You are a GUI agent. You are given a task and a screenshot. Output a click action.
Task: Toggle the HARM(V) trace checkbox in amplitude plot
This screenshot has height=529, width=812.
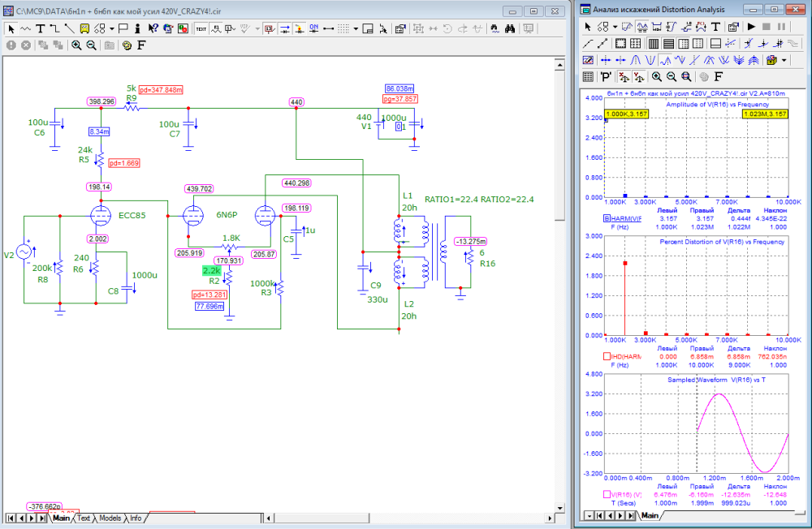coord(606,218)
